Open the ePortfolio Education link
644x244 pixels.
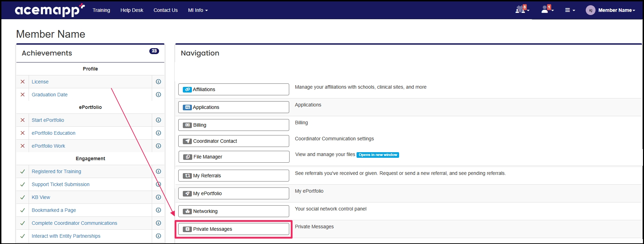(x=53, y=133)
